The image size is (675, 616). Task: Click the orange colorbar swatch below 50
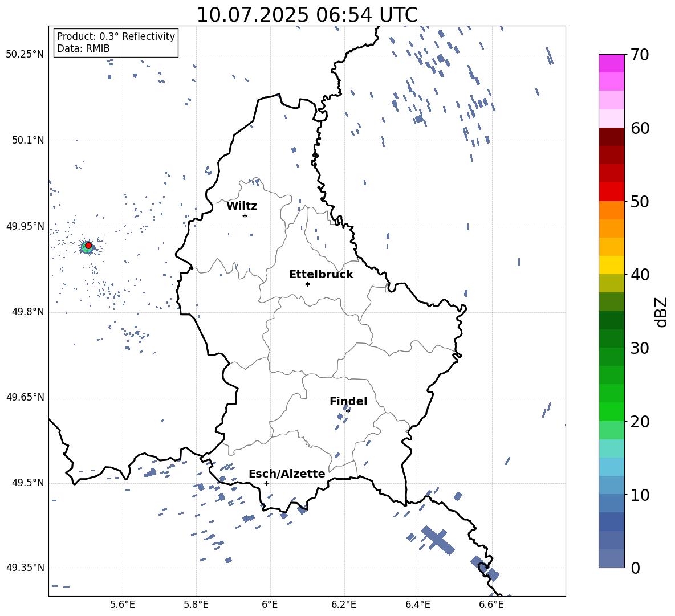tap(611, 210)
